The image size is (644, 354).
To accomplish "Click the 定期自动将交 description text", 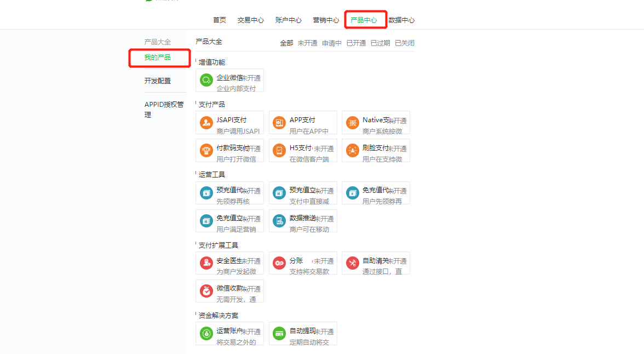I will [x=309, y=342].
